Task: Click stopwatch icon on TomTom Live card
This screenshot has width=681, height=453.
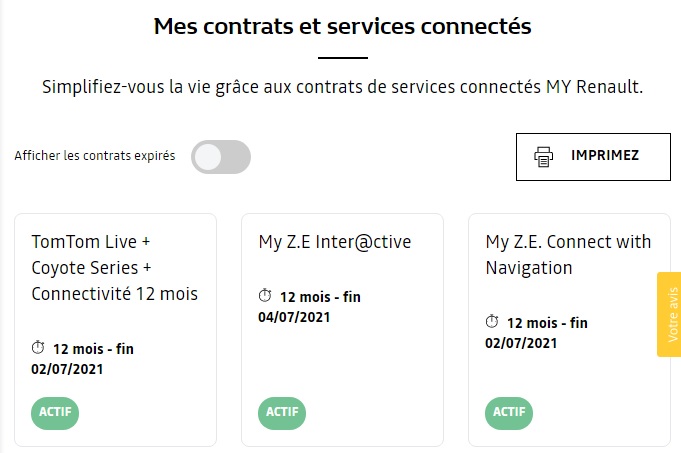Action: (x=38, y=347)
